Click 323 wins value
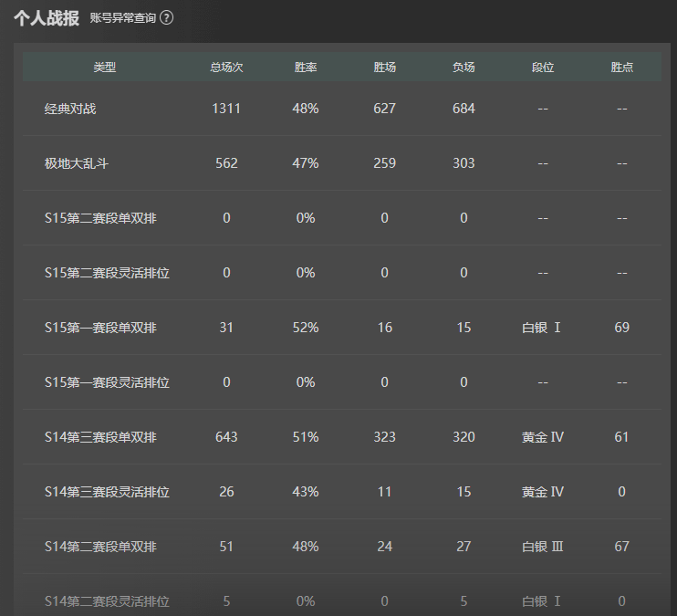This screenshot has width=677, height=616. (385, 437)
